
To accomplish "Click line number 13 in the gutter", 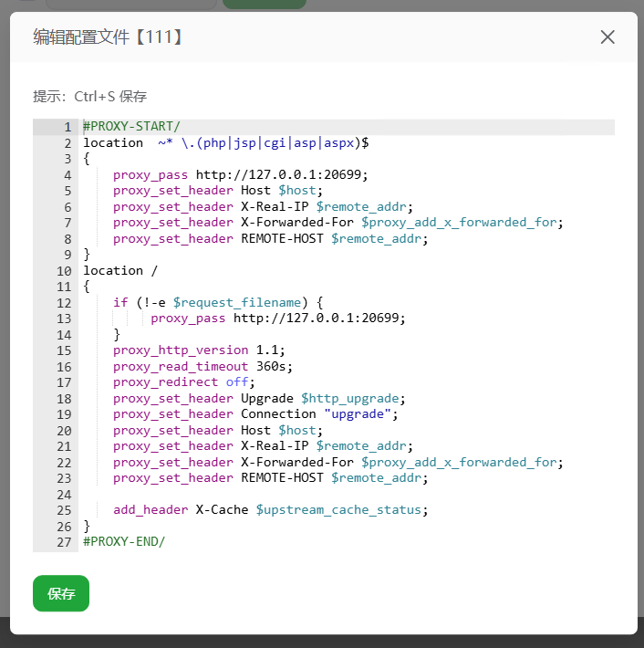I will (64, 319).
